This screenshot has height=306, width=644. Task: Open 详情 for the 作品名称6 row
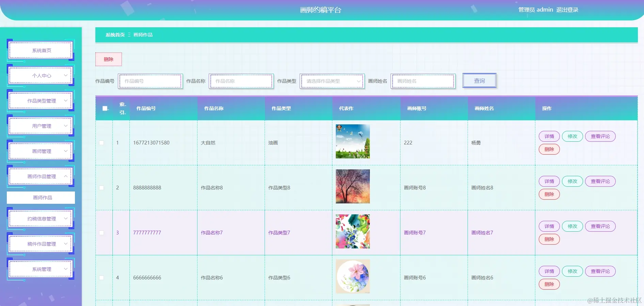[549, 271]
